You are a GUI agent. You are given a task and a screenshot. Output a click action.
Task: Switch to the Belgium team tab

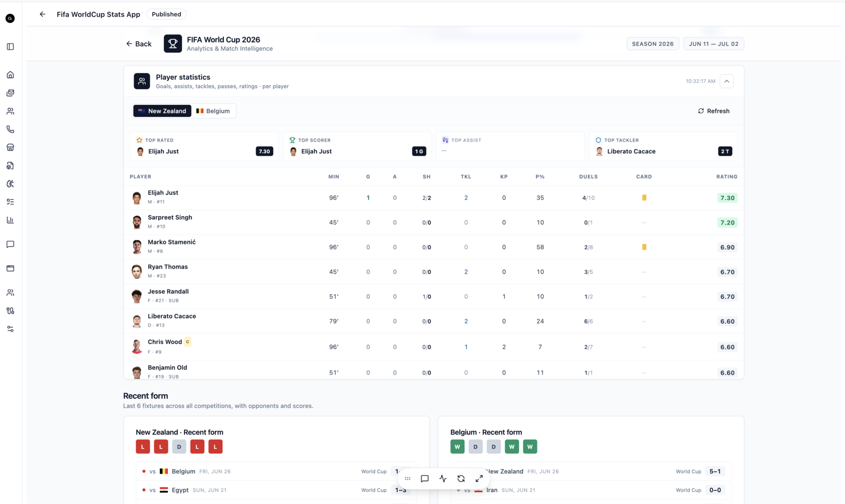pos(213,111)
